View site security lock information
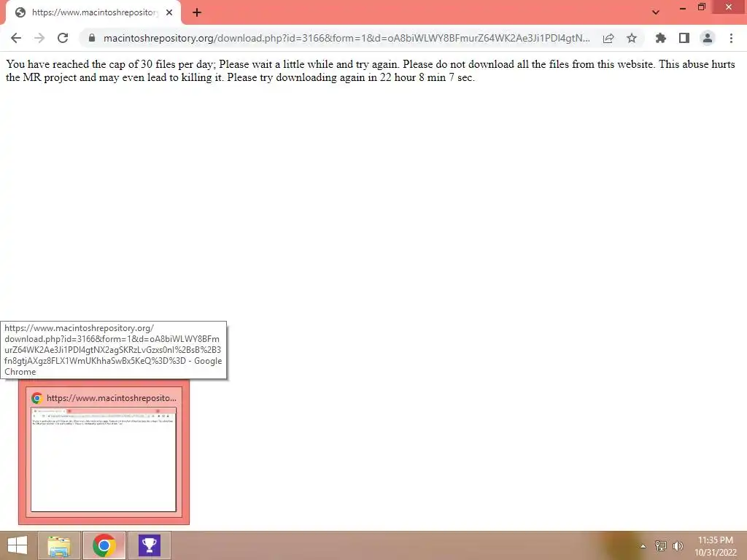Screen dimensions: 747x560 (x=92, y=38)
